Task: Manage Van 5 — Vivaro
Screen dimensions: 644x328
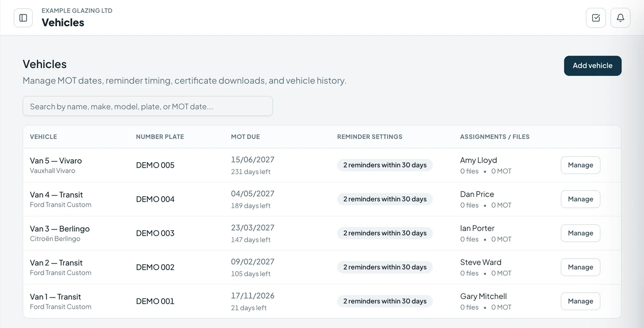Action: (580, 165)
